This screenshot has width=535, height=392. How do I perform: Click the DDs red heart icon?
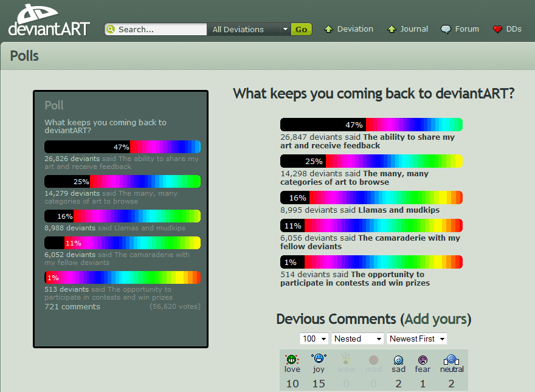point(497,29)
